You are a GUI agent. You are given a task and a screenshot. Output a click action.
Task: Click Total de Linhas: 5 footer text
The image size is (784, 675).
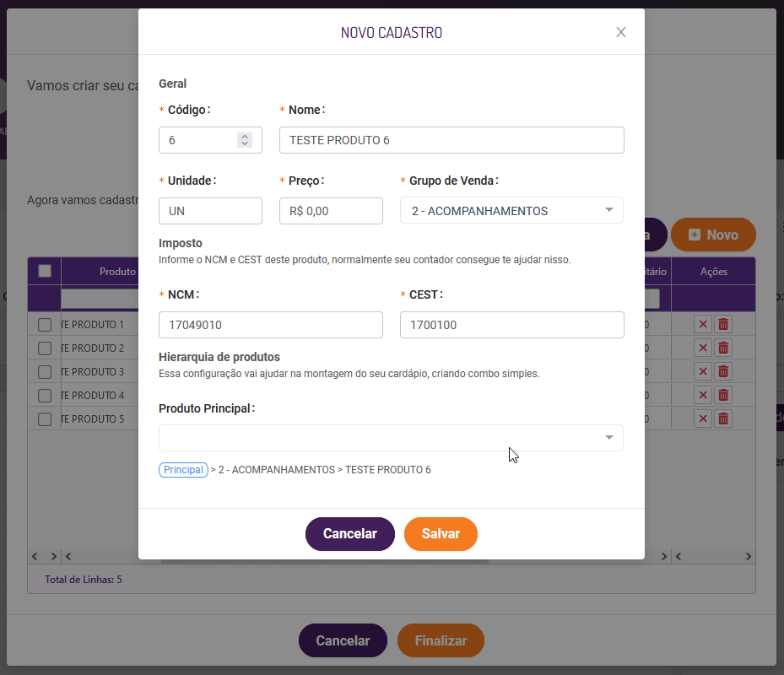coord(84,580)
